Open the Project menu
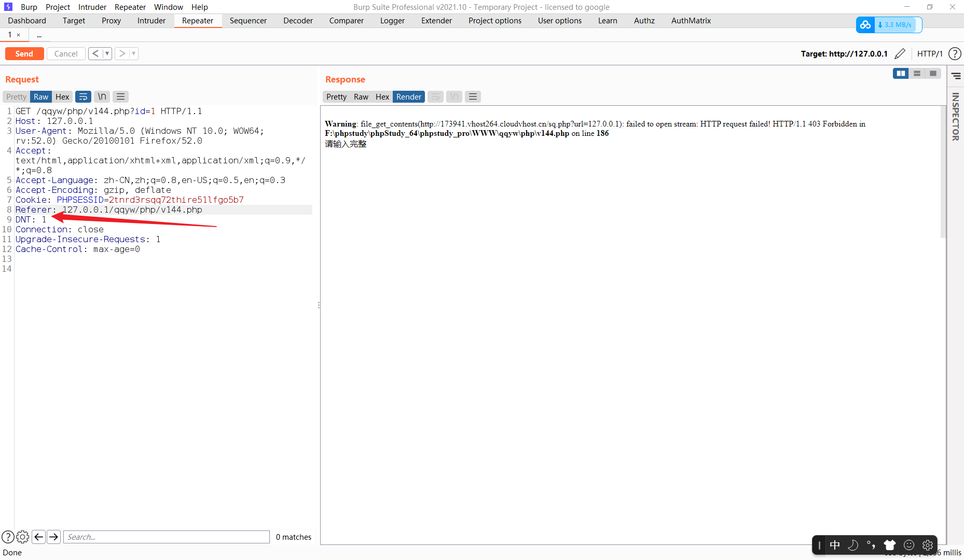 pyautogui.click(x=58, y=7)
